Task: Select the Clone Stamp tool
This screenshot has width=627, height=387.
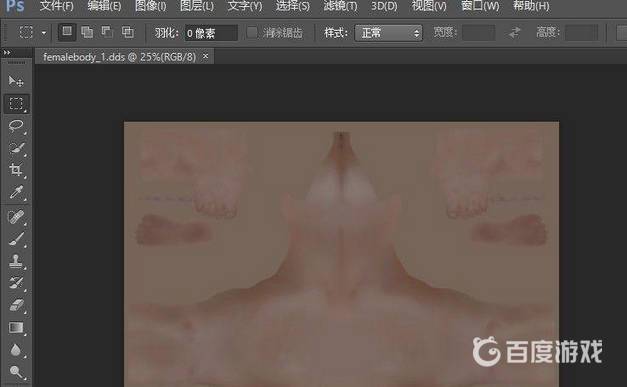Action: 16,261
